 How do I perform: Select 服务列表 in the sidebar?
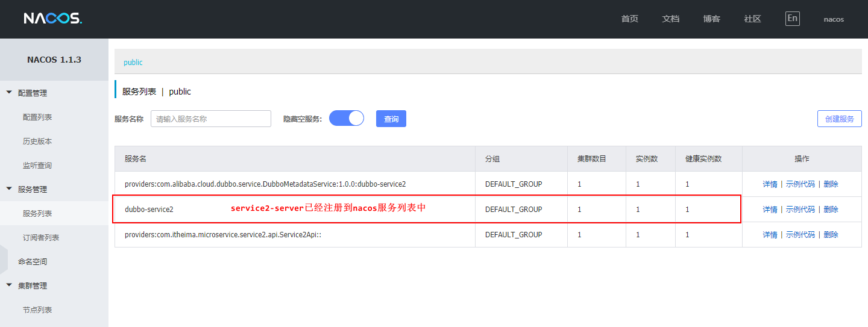[37, 214]
